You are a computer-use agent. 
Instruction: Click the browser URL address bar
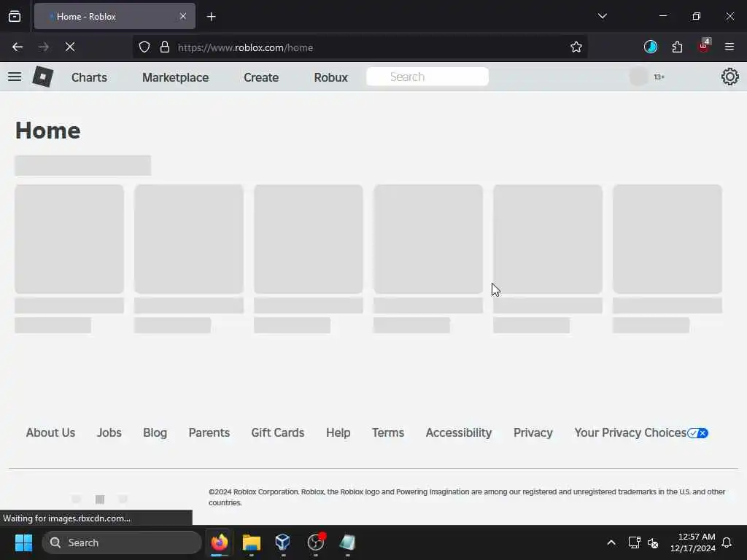360,47
